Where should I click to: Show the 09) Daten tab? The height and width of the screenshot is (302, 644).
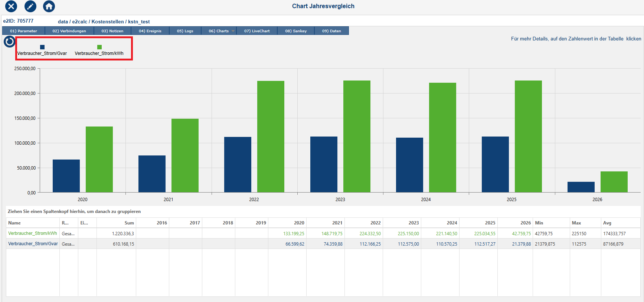331,31
